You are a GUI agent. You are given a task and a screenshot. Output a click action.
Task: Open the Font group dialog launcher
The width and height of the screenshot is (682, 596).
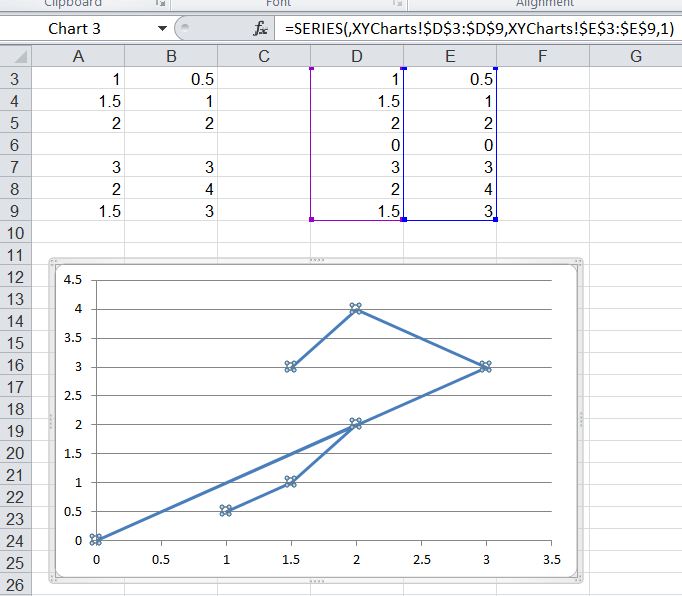pyautogui.click(x=396, y=4)
